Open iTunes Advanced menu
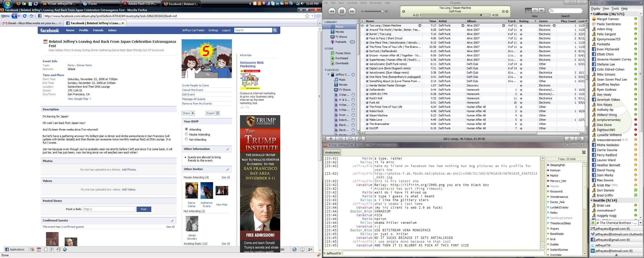644x258 pixels. [x=375, y=3]
